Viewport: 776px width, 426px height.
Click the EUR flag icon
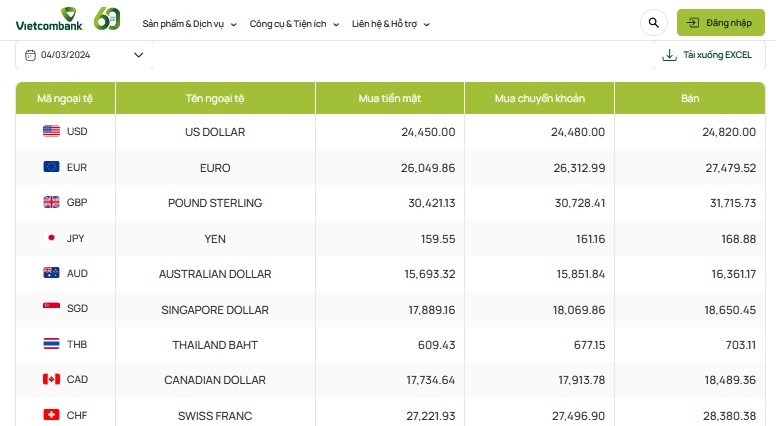pyautogui.click(x=52, y=167)
